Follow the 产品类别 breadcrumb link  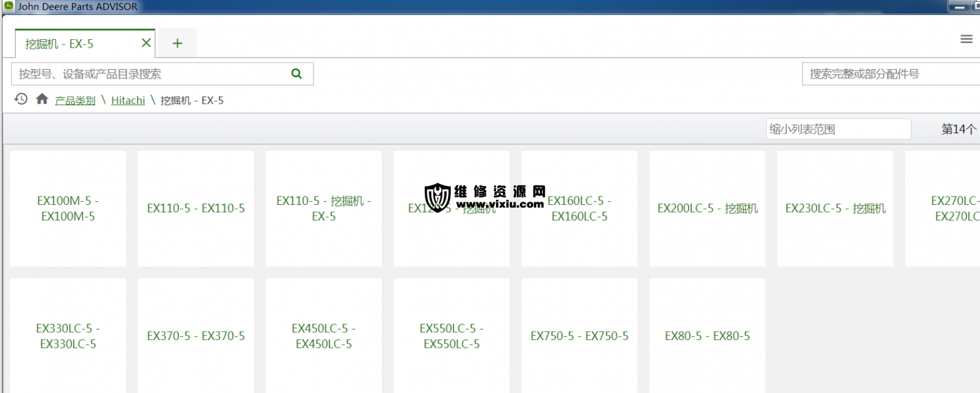75,101
